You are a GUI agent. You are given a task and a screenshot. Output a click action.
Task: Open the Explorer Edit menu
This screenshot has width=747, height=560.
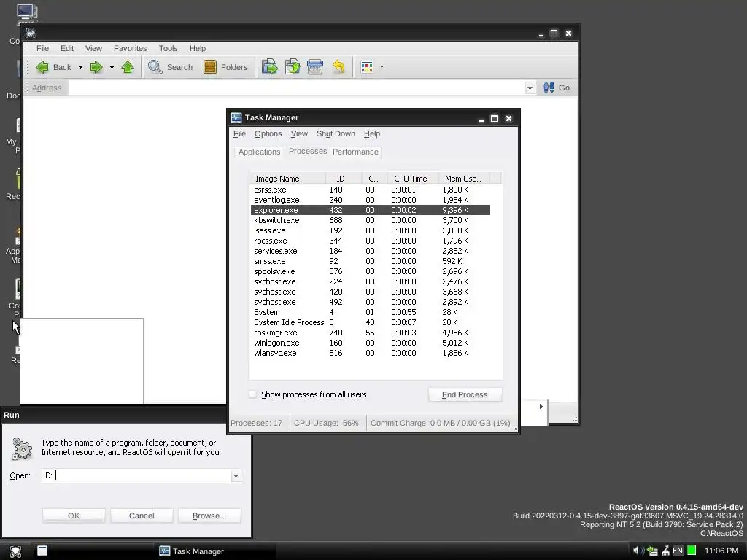click(66, 49)
